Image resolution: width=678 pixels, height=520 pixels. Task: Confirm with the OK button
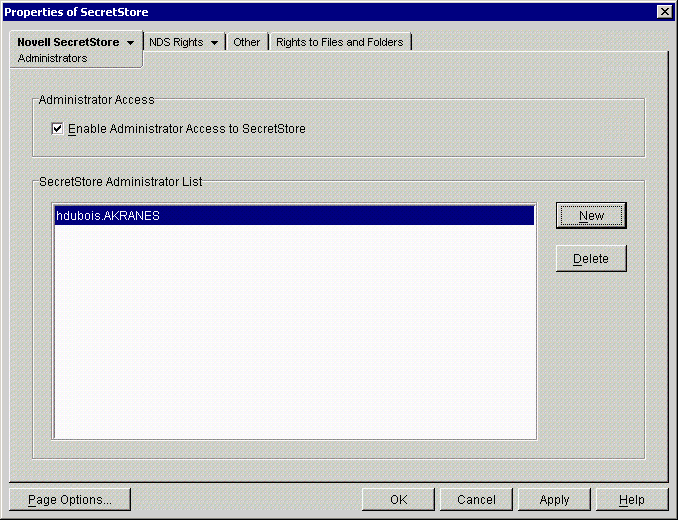pyautogui.click(x=398, y=500)
